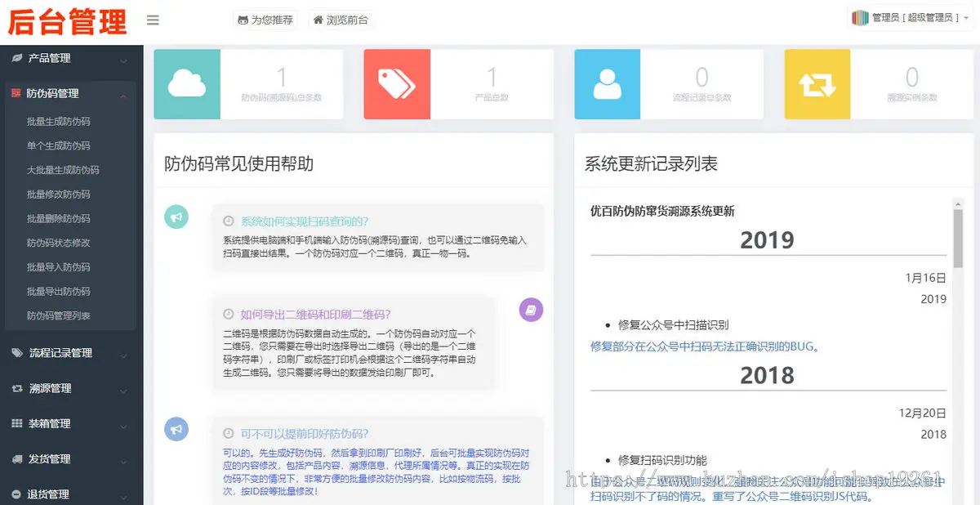Expand the 溯源管理 chevron
The height and width of the screenshot is (505, 980).
tap(123, 391)
